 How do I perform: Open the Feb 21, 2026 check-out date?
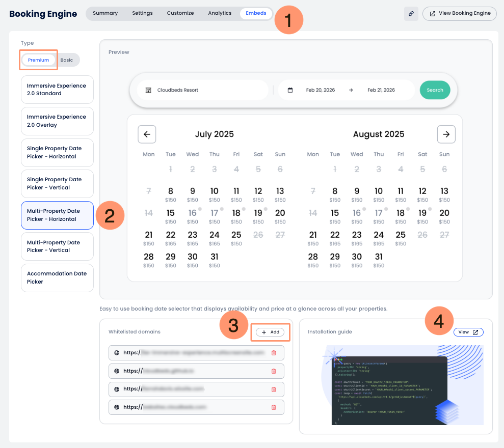[x=381, y=90]
